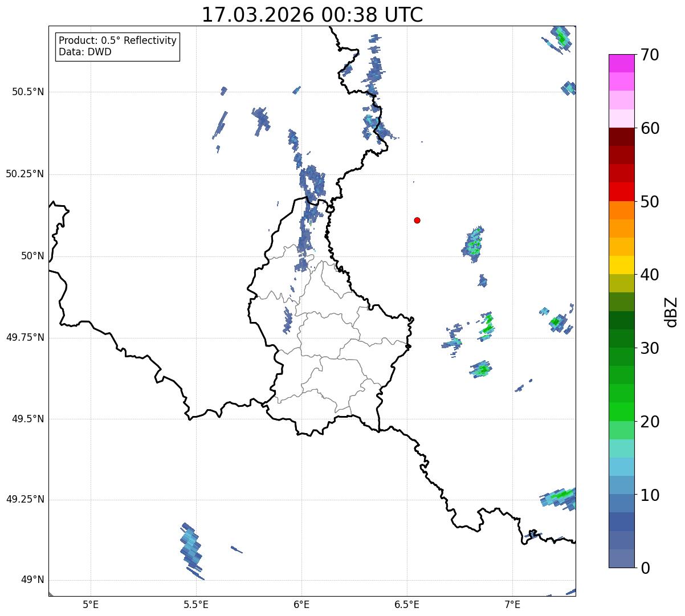The height and width of the screenshot is (616, 685).
Task: Click the title "17.03.2026 00:38 UTC"
Action: pos(312,14)
